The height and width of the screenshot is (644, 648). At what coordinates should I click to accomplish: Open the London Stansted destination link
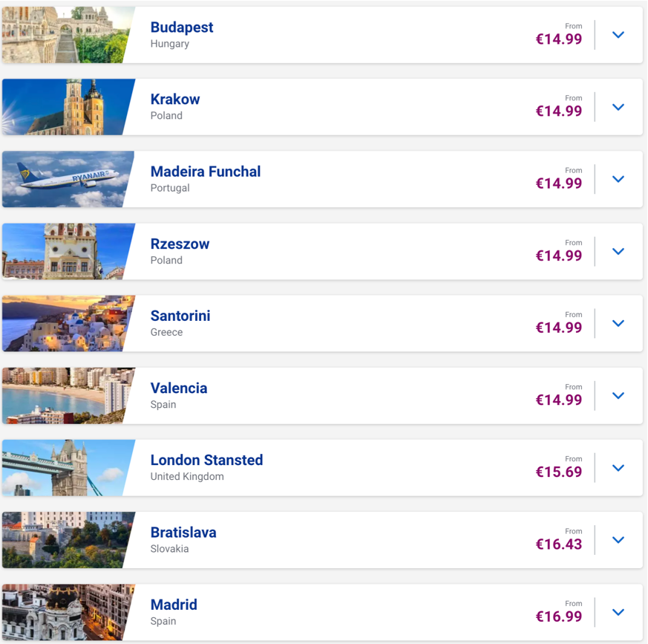(206, 460)
